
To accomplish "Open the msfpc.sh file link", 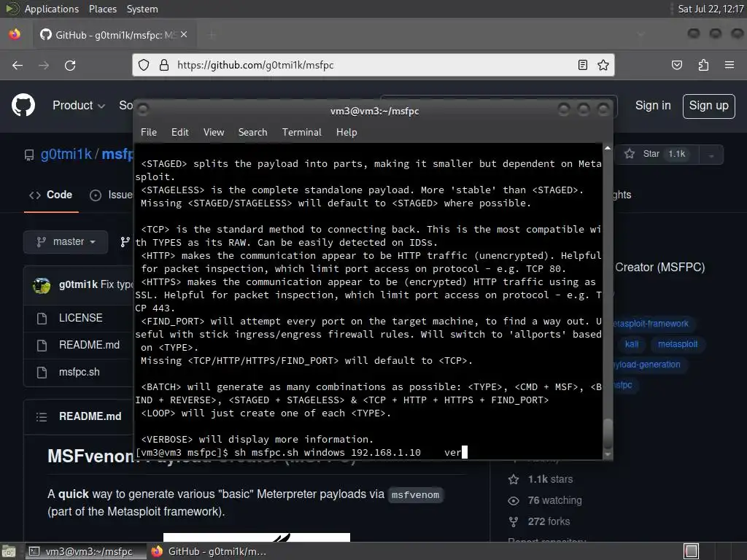I will [79, 373].
